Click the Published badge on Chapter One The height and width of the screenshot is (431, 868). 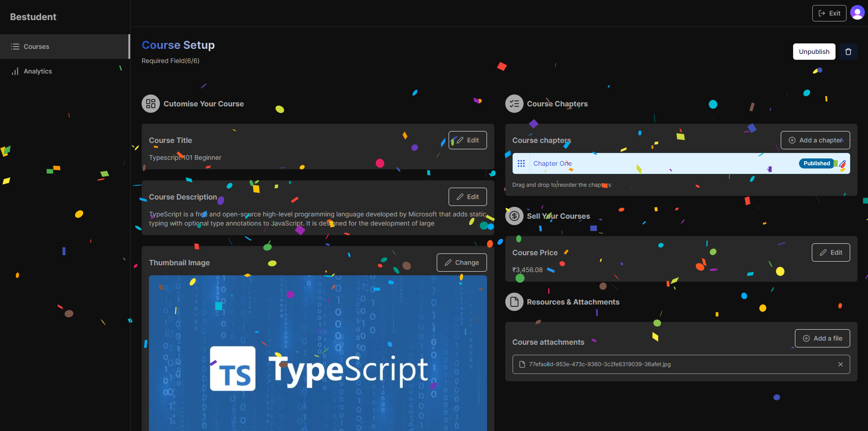tap(817, 163)
